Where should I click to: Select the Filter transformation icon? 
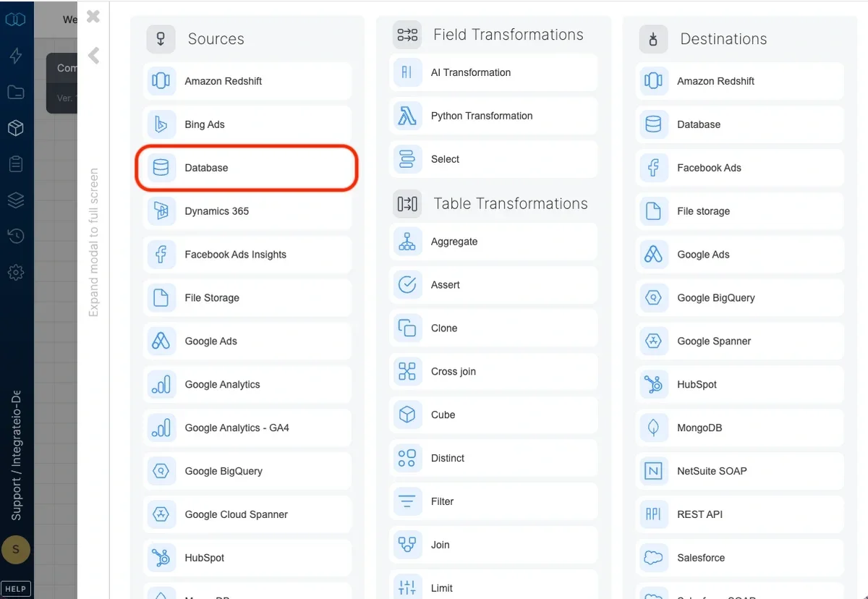tap(407, 501)
